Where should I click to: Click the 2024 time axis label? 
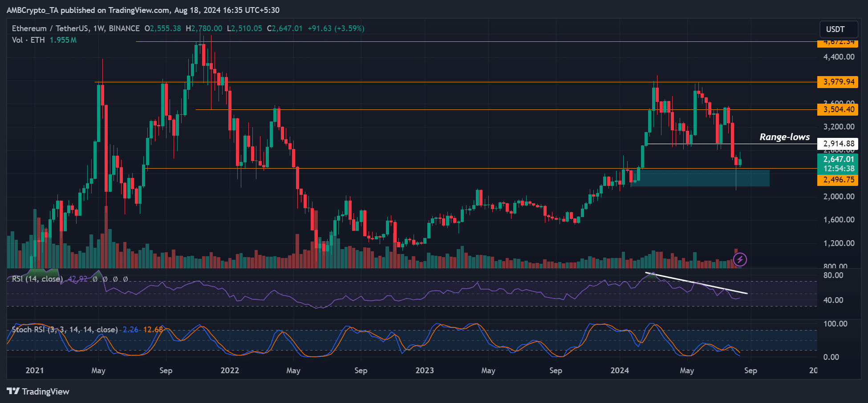[x=620, y=371]
